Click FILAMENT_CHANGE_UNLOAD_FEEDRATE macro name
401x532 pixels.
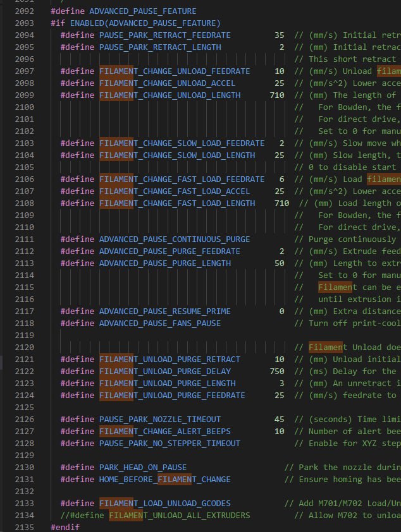(175, 71)
